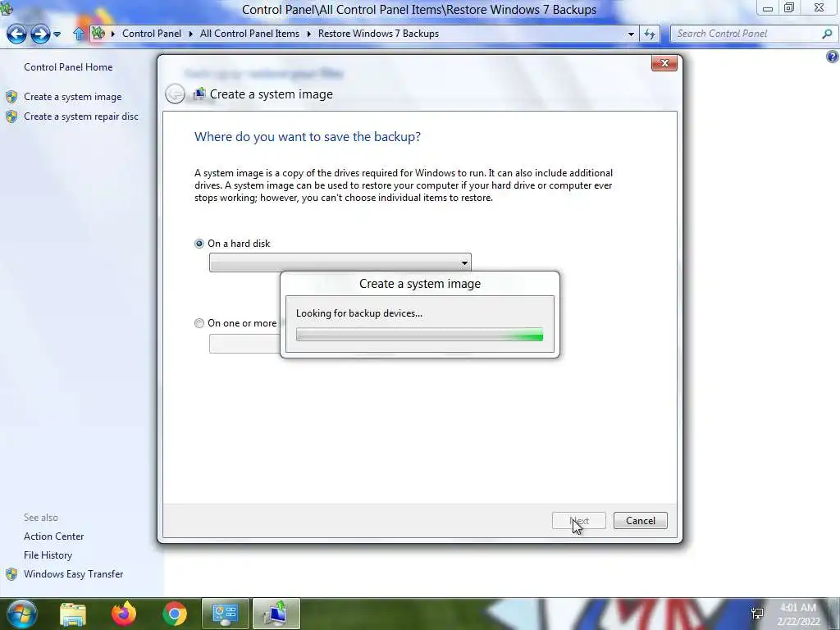
Task: Click Create a system repair disc link
Action: 81,116
